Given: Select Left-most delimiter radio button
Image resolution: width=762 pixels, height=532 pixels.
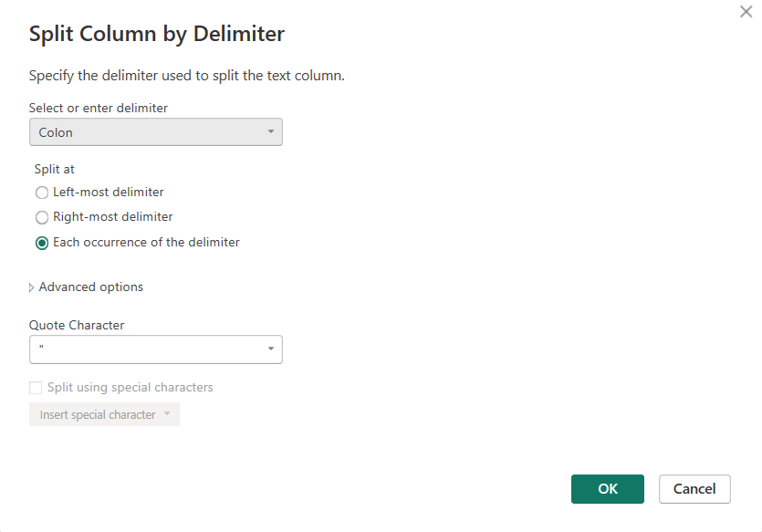Looking at the screenshot, I should pos(41,193).
